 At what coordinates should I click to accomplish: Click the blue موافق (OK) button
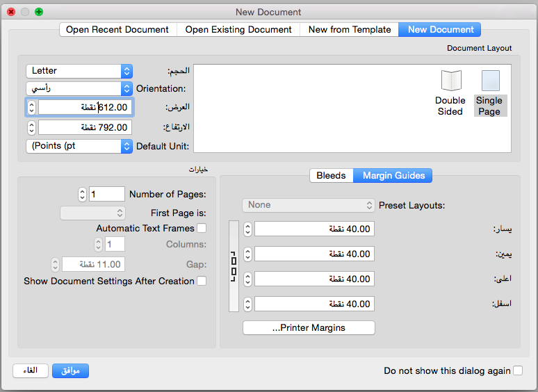point(70,370)
